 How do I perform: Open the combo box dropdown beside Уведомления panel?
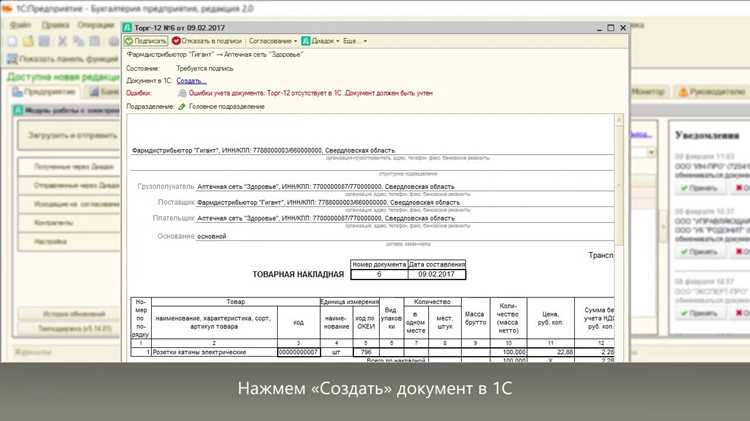click(x=651, y=153)
